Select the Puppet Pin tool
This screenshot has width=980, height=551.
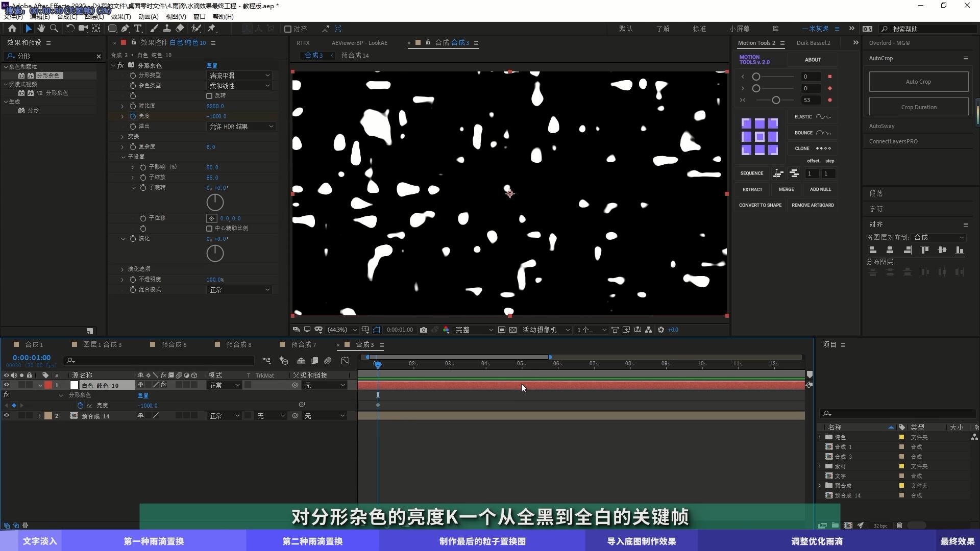tap(212, 29)
